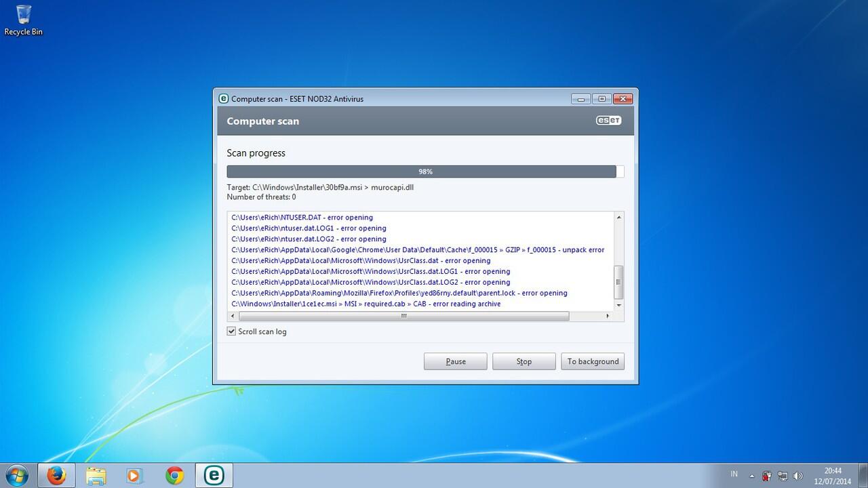The image size is (868, 488).
Task: Pause the computer scan
Action: pos(456,361)
